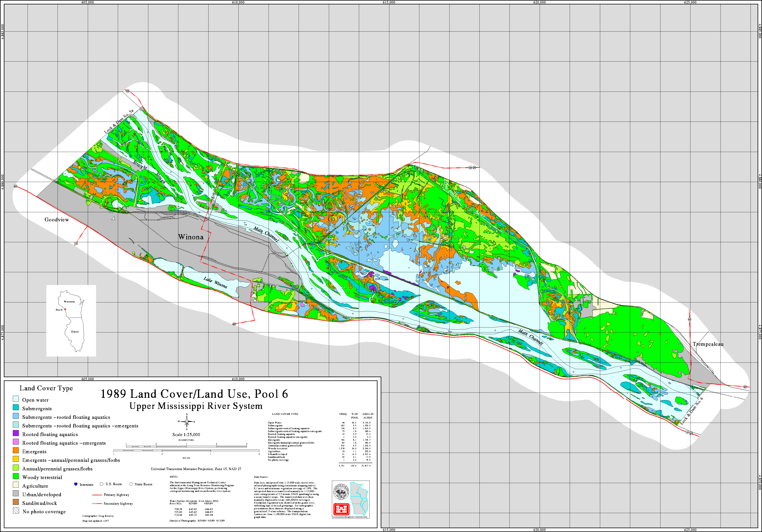Click the Urban/developed gray swatch
This screenshot has height=532, width=762.
tap(16, 494)
